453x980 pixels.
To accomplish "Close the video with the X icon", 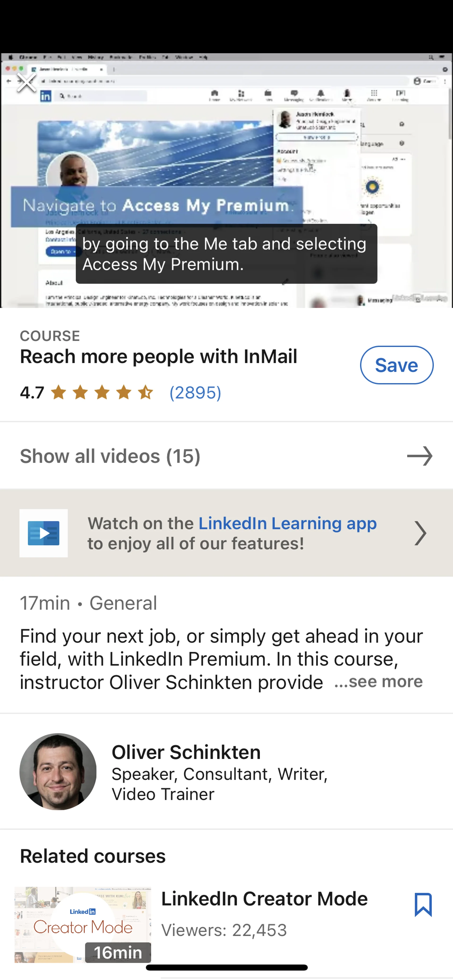I will pyautogui.click(x=26, y=83).
